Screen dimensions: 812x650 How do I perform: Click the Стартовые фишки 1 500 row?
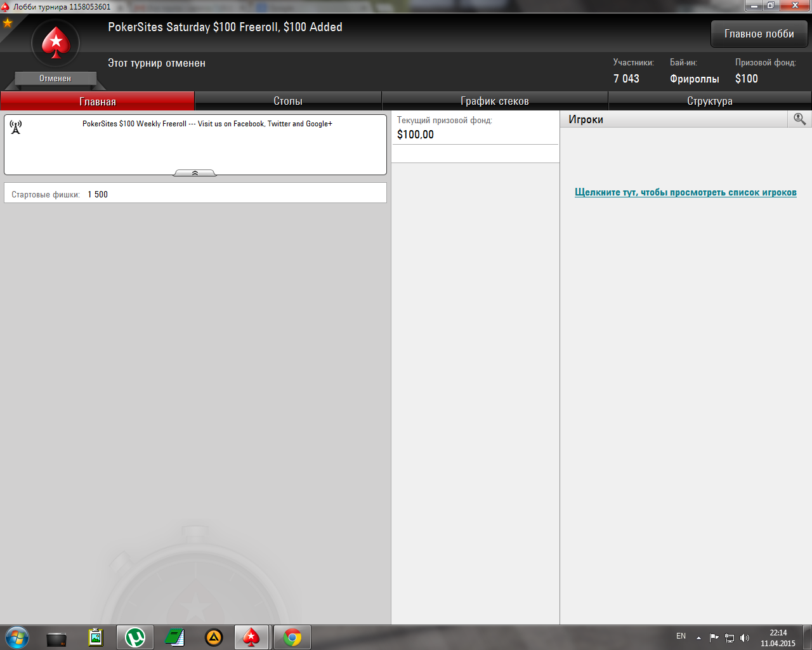click(x=195, y=193)
